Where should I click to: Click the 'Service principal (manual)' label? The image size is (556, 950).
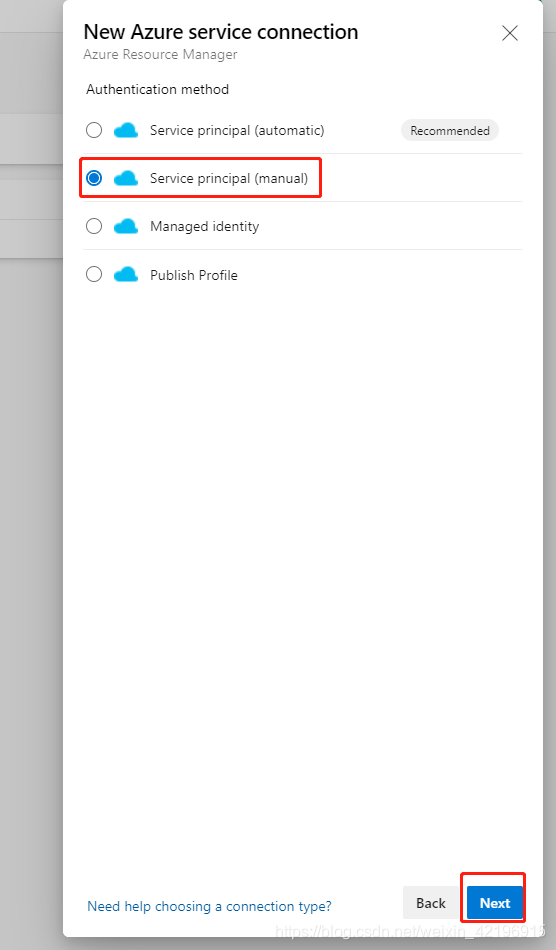(229, 179)
